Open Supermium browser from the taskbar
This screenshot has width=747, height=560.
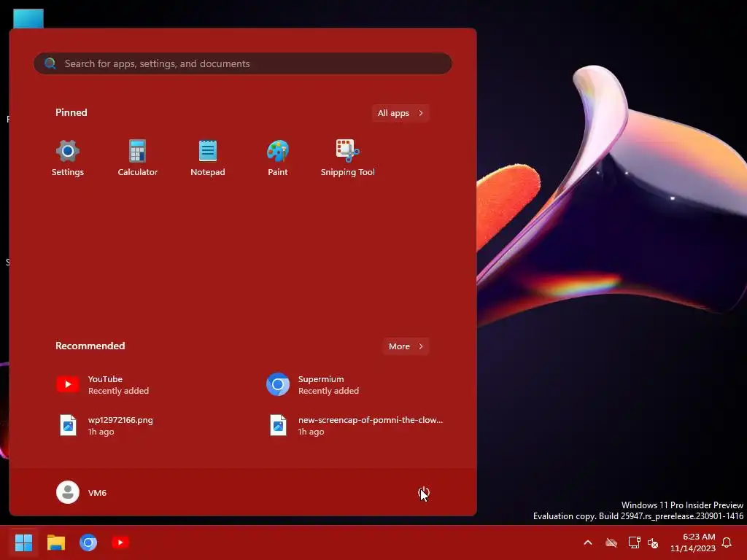tap(88, 542)
